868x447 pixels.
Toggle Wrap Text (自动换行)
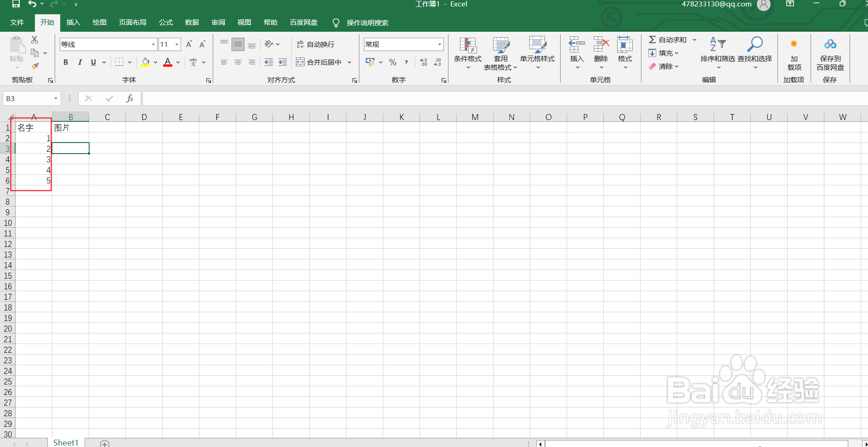point(316,44)
